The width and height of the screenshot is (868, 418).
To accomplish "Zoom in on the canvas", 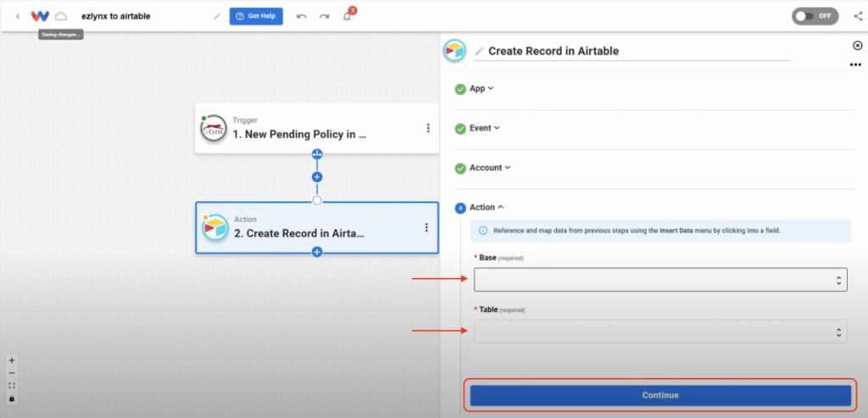I will click(x=12, y=360).
